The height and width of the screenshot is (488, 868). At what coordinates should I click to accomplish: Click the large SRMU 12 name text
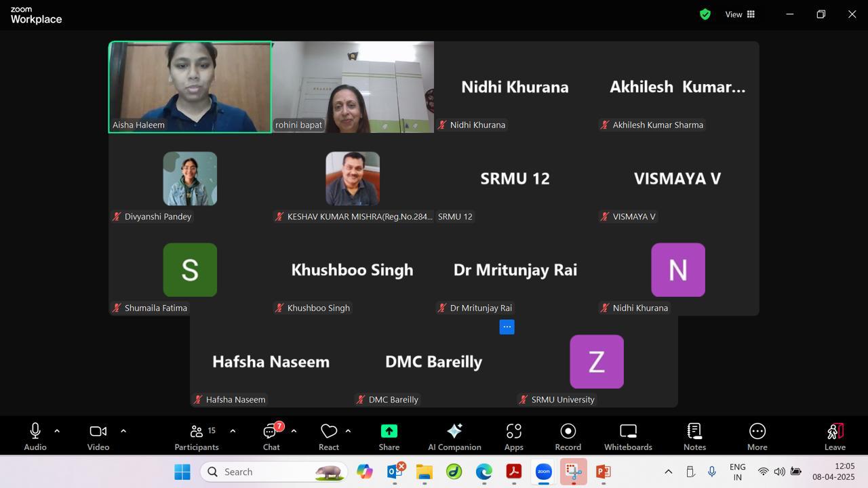coord(515,178)
